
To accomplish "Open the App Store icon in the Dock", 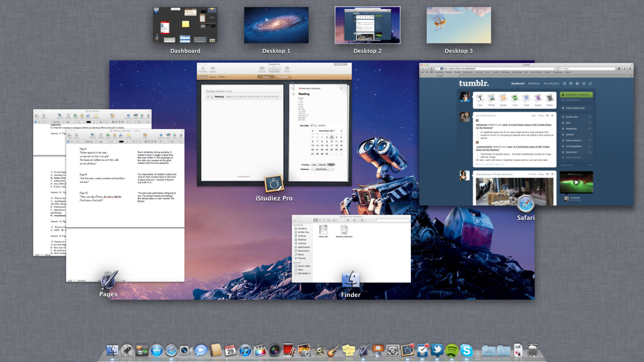I will pos(156,350).
